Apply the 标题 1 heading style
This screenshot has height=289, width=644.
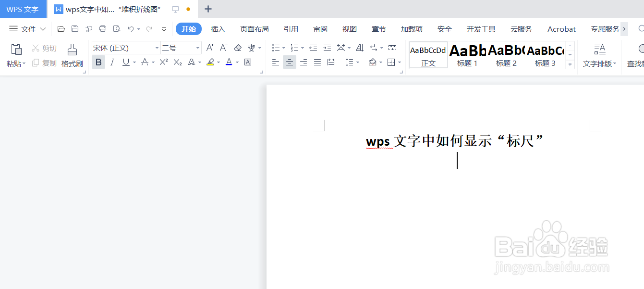(466, 54)
